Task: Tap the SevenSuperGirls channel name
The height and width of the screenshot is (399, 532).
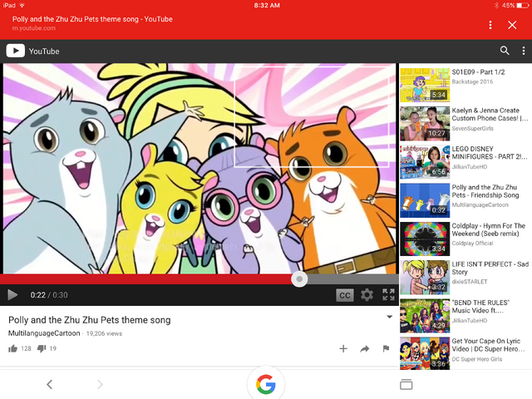Action: 472,128
